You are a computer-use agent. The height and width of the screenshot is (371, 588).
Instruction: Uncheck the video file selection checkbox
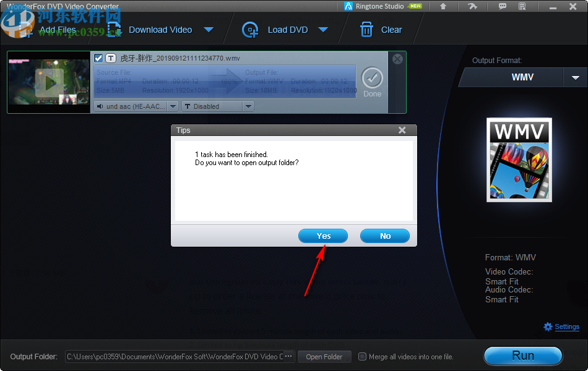[x=98, y=58]
